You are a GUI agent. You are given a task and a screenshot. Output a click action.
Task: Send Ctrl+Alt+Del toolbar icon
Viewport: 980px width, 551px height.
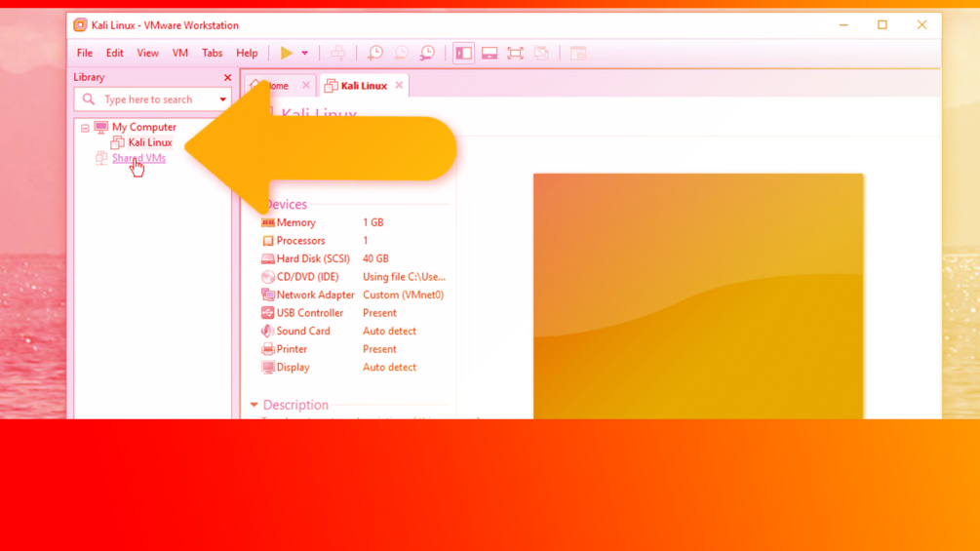coord(338,53)
